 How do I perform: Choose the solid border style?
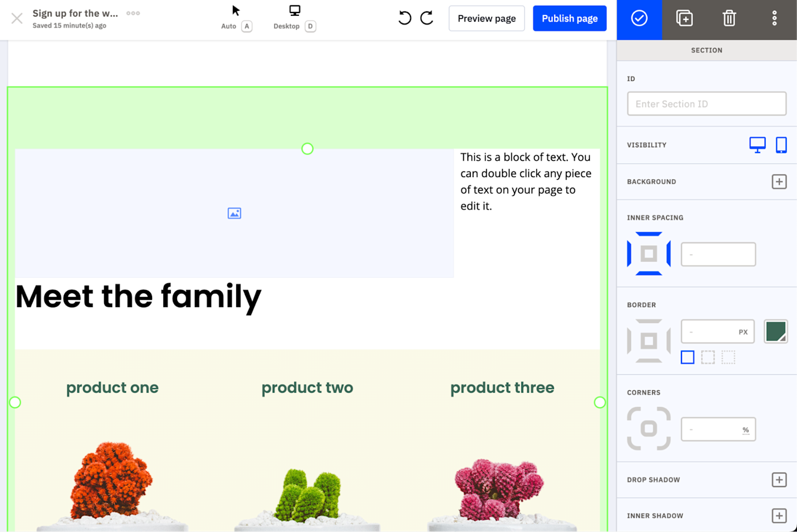point(688,357)
